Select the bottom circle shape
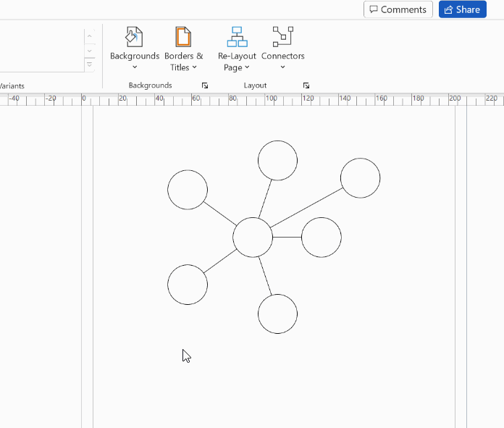This screenshot has height=428, width=504. click(278, 314)
